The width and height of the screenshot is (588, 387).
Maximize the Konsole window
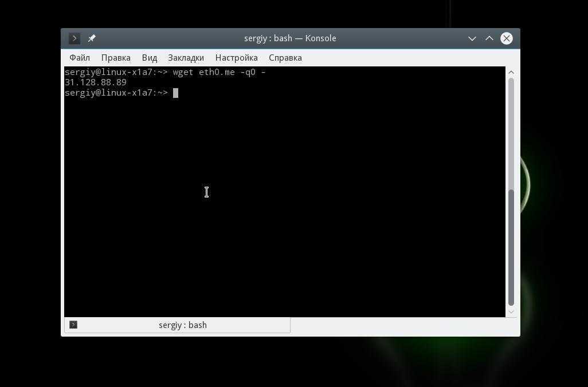click(x=489, y=38)
